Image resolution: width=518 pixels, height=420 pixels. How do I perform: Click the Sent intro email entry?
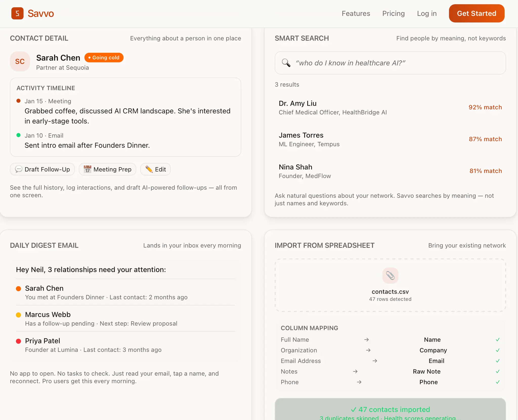pyautogui.click(x=87, y=145)
